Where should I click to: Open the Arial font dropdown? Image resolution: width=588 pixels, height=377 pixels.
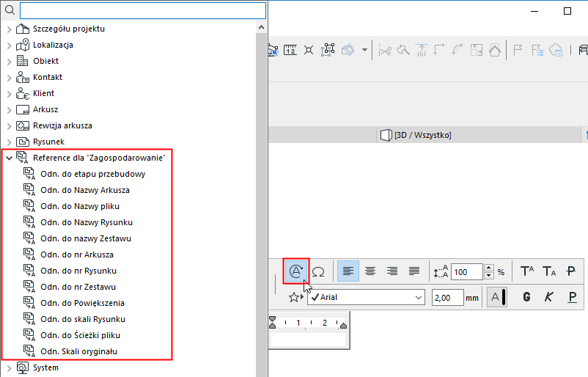click(x=366, y=297)
